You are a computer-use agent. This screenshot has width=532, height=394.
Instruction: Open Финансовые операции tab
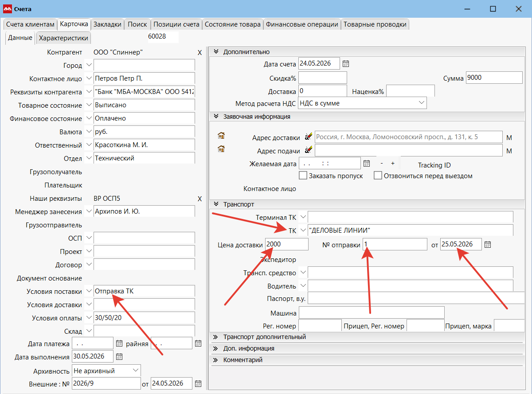pos(302,24)
